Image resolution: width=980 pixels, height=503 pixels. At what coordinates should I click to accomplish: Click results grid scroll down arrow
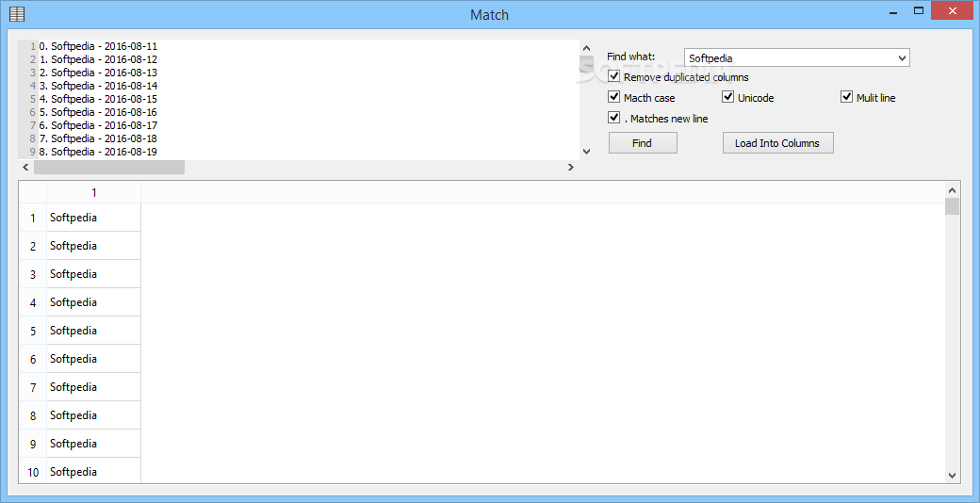coord(953,476)
